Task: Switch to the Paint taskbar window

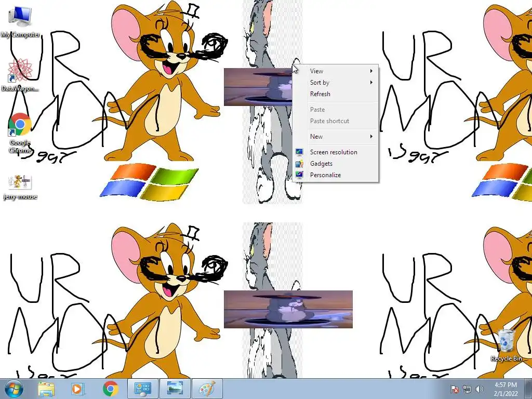Action: (x=207, y=389)
